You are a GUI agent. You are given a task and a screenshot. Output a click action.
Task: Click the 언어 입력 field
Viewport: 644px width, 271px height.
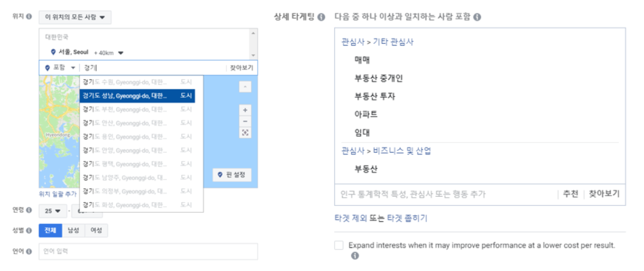click(148, 251)
